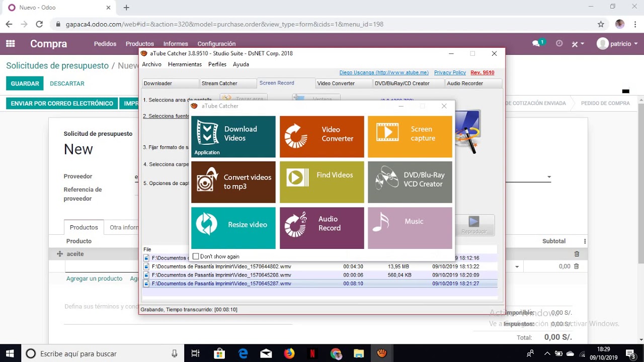Go back in the browser
The image size is (644, 362).
[9, 24]
